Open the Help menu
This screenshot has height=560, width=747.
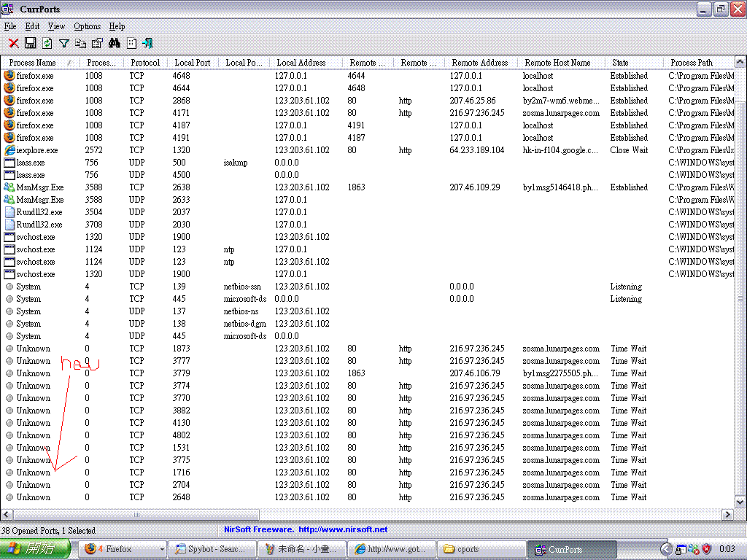(x=117, y=26)
